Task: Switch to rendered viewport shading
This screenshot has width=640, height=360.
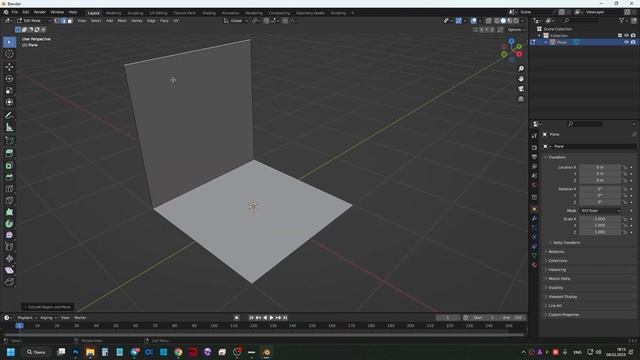Action: (516, 20)
